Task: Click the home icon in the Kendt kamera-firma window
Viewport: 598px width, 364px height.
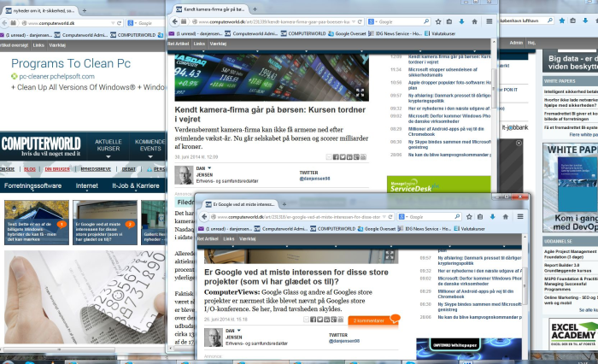Action: coord(474,21)
